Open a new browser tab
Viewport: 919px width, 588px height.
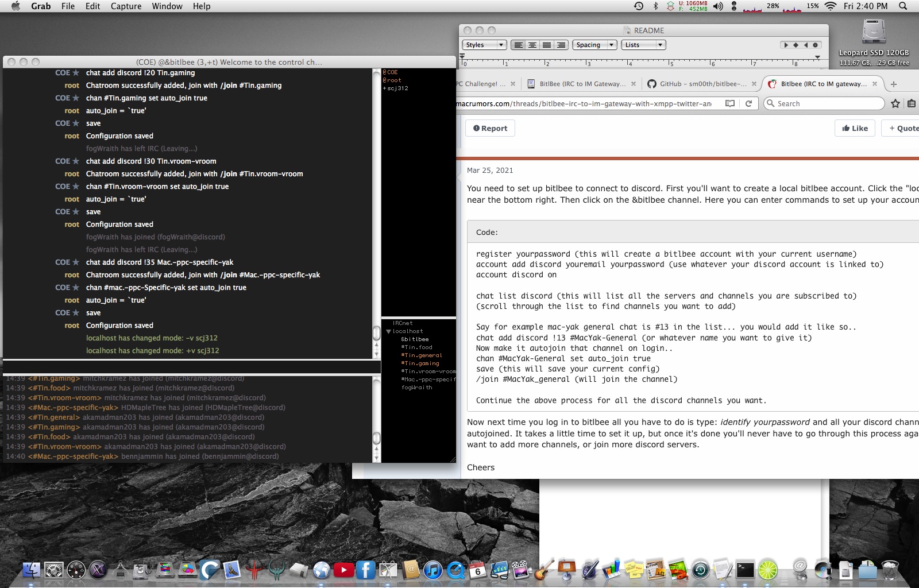[x=893, y=84]
